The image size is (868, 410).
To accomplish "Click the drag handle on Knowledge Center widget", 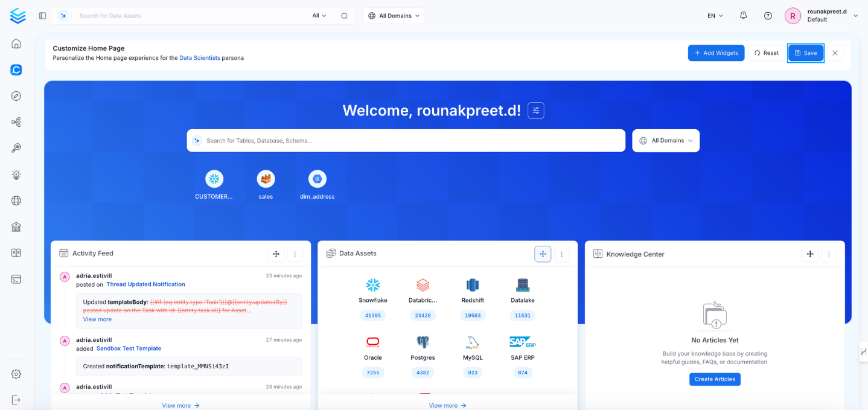I will tap(810, 254).
